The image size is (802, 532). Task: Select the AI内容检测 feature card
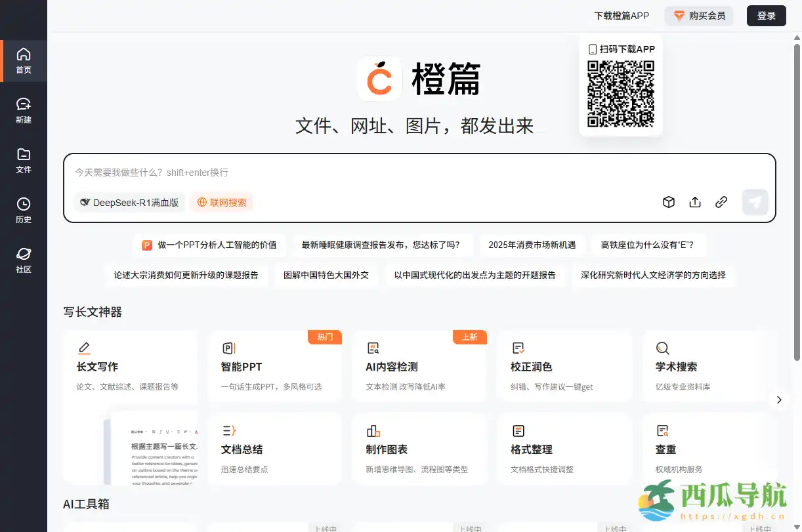click(x=419, y=365)
